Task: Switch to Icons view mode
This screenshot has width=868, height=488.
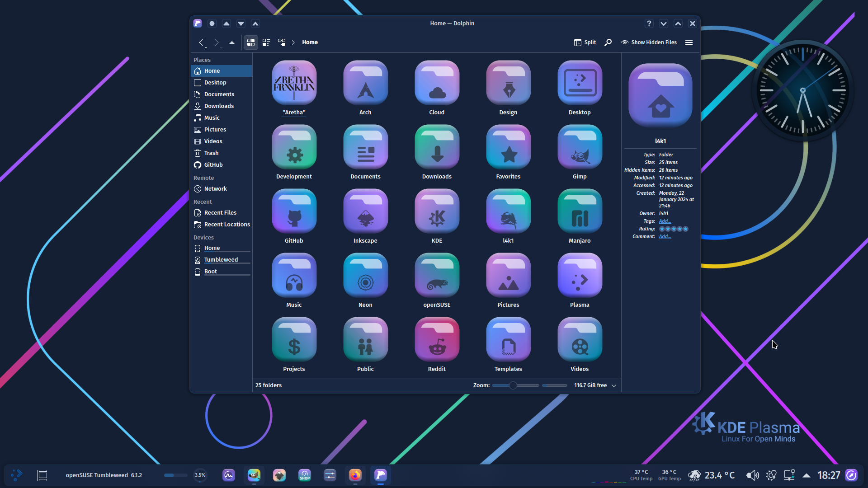Action: (251, 42)
